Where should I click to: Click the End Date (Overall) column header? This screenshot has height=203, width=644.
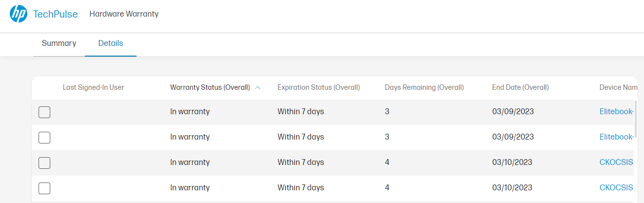[521, 88]
